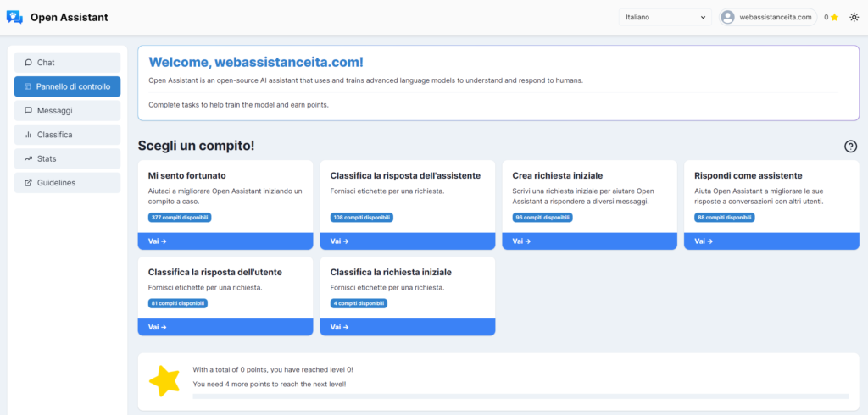868x415 pixels.
Task: Click Vai on Rispondi come assistente card
Action: 771,241
